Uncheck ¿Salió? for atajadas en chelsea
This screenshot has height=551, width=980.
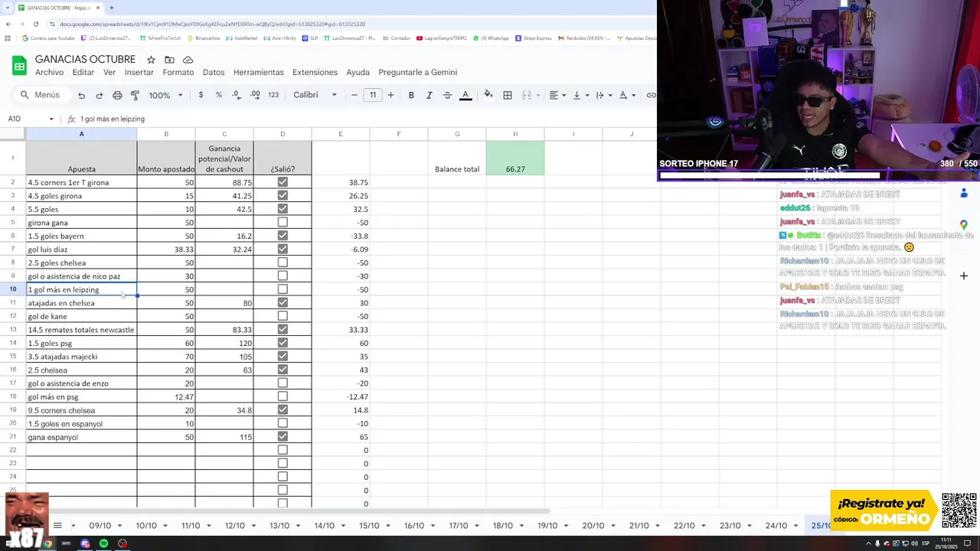283,302
